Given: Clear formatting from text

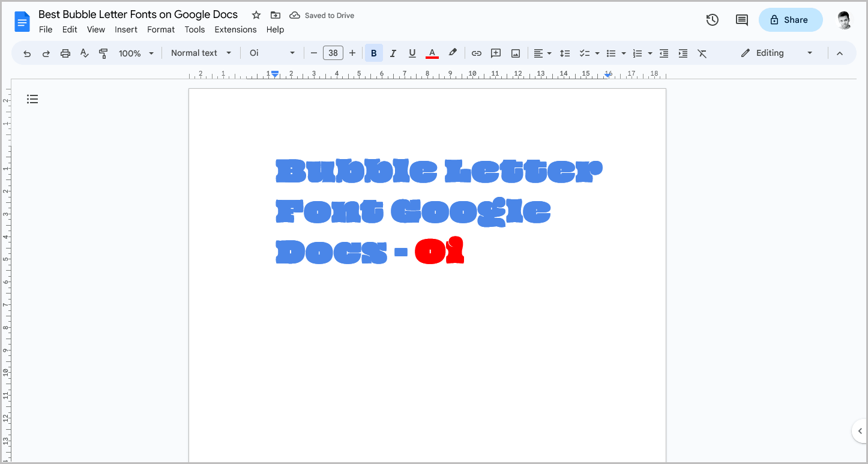Looking at the screenshot, I should click(702, 53).
